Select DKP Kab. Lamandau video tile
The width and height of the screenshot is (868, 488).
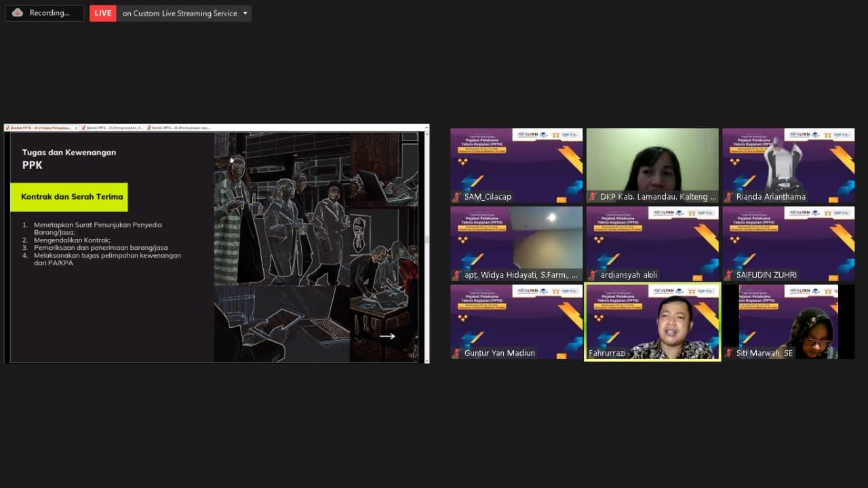pyautogui.click(x=652, y=165)
